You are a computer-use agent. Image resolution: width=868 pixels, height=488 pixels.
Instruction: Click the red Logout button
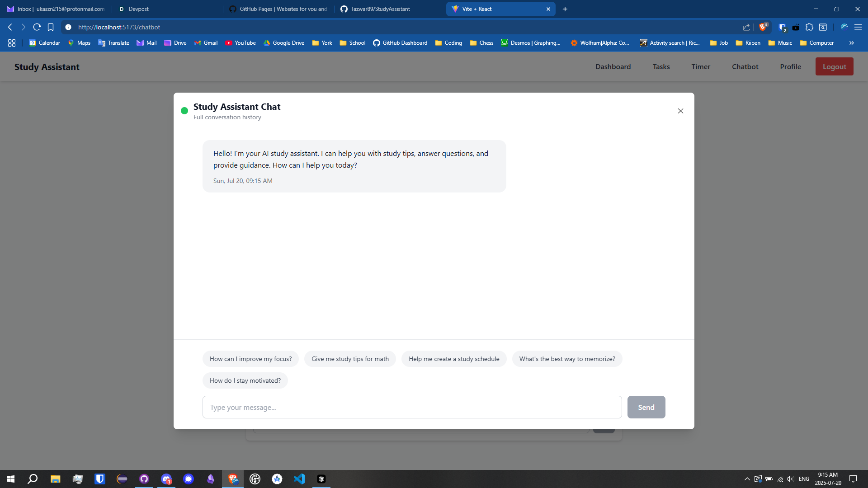click(834, 66)
